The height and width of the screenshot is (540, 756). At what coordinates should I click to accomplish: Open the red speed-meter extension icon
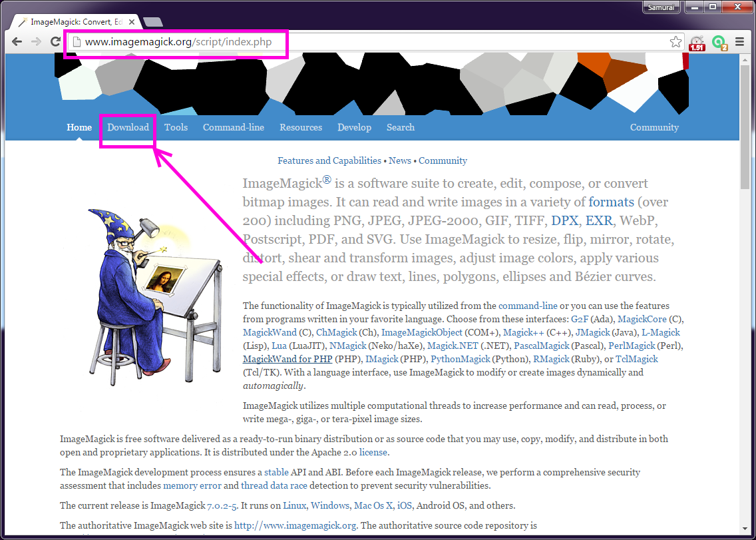[697, 43]
